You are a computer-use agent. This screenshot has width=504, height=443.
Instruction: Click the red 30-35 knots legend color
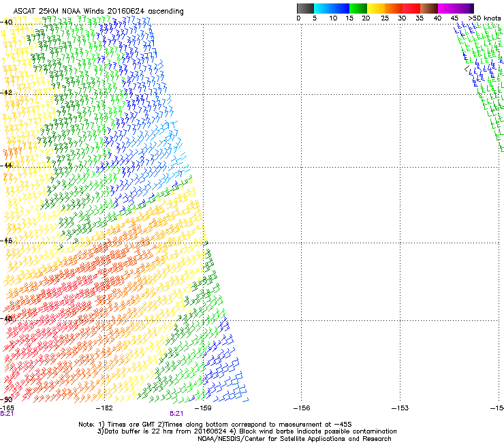click(411, 8)
